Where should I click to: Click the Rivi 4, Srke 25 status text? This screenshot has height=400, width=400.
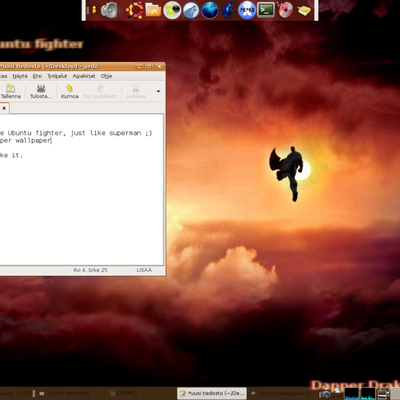pos(90,270)
